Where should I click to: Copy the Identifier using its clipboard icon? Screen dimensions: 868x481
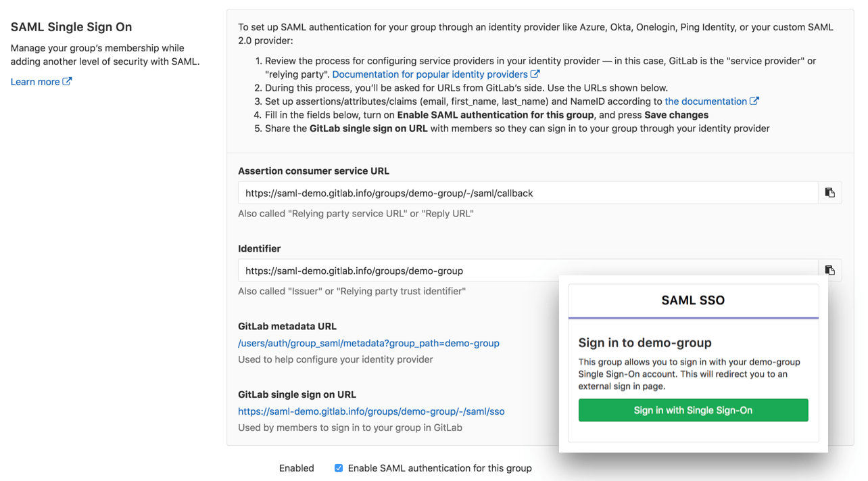830,270
